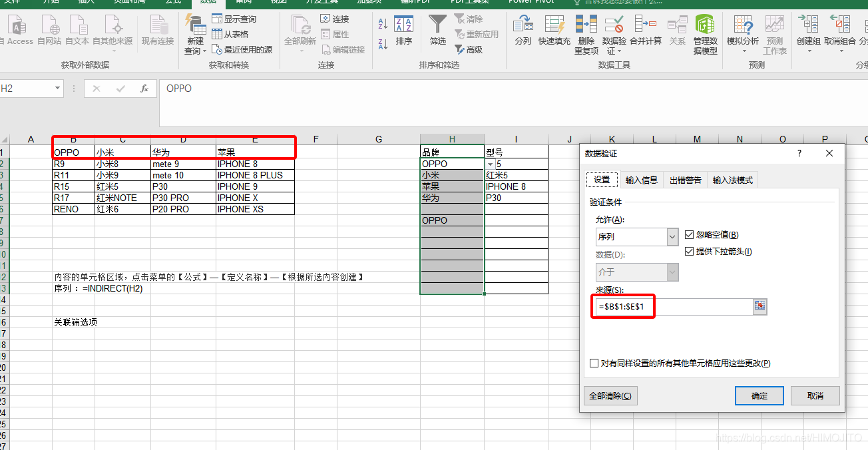Click confirm checkmark in formula bar
Image resolution: width=868 pixels, height=450 pixels.
120,89
